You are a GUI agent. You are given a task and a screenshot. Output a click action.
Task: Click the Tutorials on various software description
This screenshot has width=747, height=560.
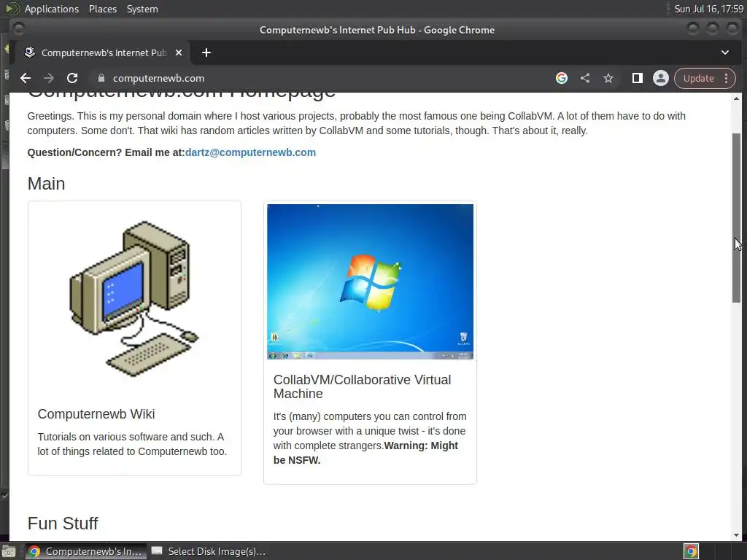pos(132,444)
